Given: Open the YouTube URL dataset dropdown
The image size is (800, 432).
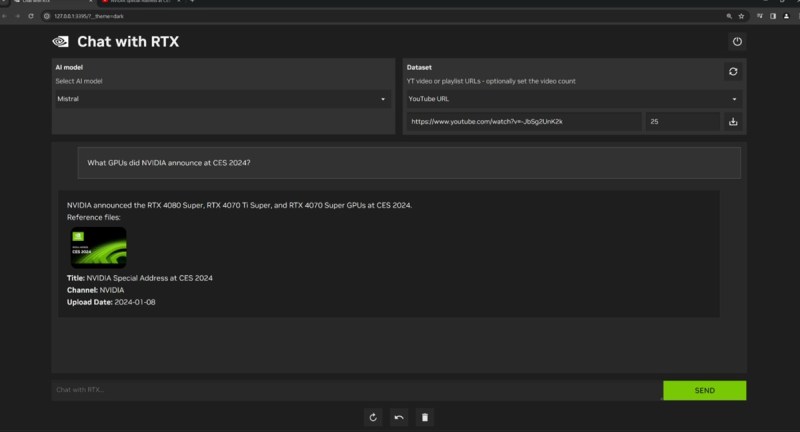Looking at the screenshot, I should [574, 99].
